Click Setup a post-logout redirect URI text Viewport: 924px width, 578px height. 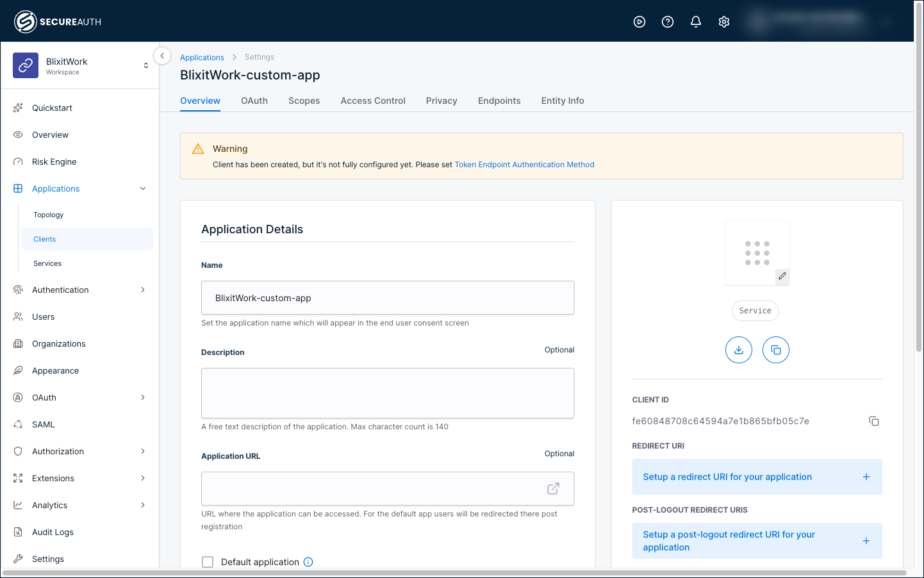pyautogui.click(x=729, y=541)
